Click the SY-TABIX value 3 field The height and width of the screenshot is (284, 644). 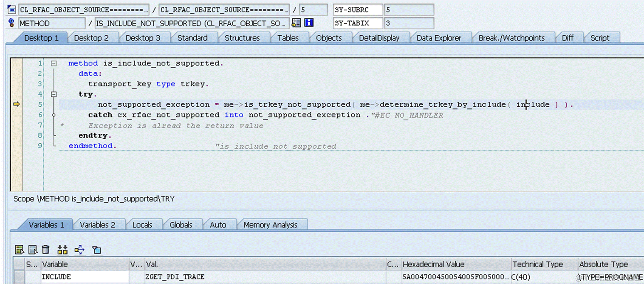tap(409, 23)
